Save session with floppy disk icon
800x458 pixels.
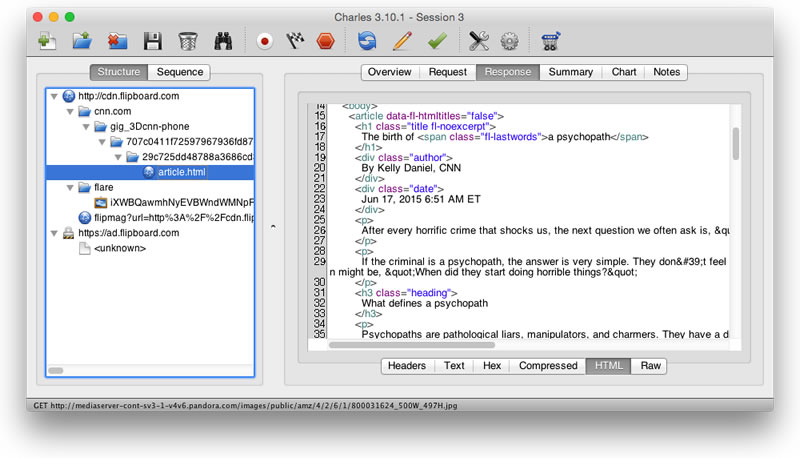tap(153, 41)
